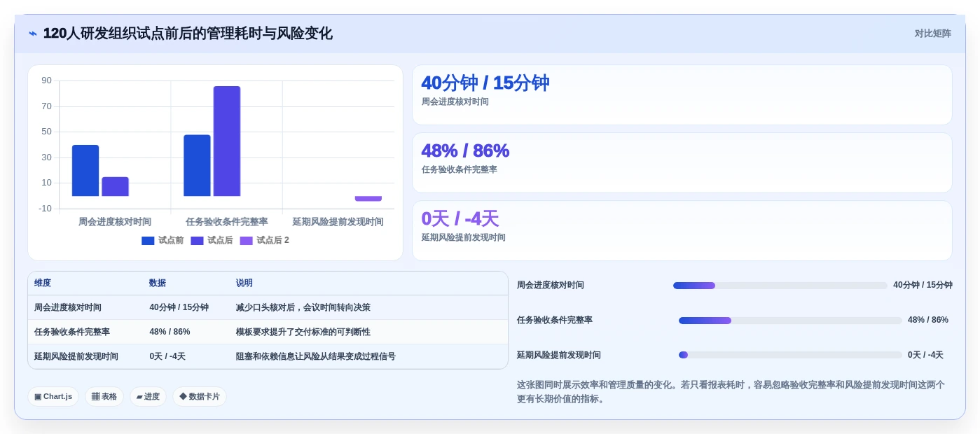The width and height of the screenshot is (980, 434).
Task: Click the chart x-axis label 延期风险提前发现时间
Action: pyautogui.click(x=338, y=222)
